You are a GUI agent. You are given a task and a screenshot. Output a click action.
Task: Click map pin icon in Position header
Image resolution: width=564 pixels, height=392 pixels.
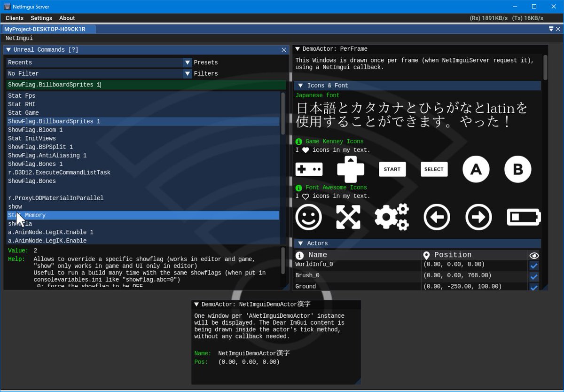click(x=427, y=255)
